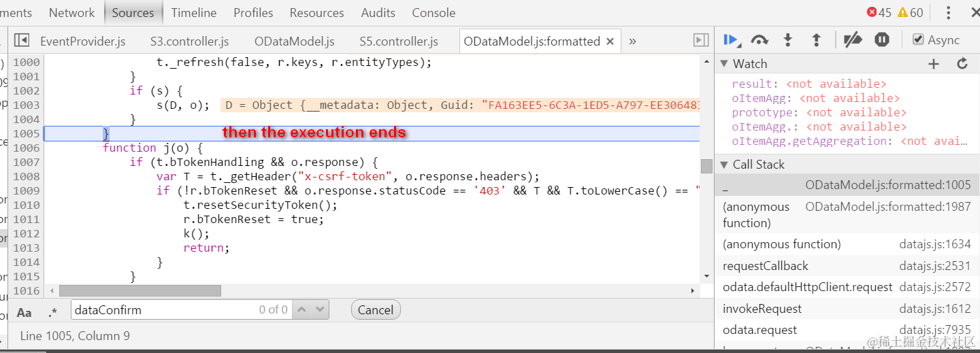Select the requestCallback call stack frame
Screen dimensions: 980x353
click(847, 266)
